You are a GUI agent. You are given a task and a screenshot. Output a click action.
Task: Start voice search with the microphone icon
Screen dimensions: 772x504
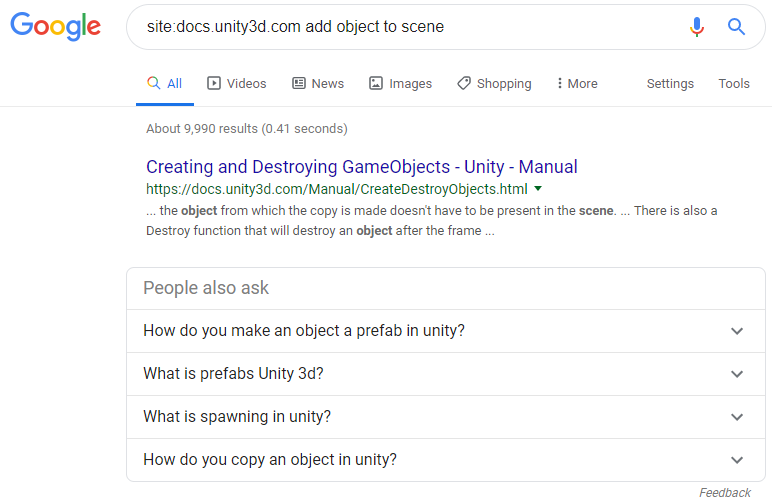click(697, 27)
